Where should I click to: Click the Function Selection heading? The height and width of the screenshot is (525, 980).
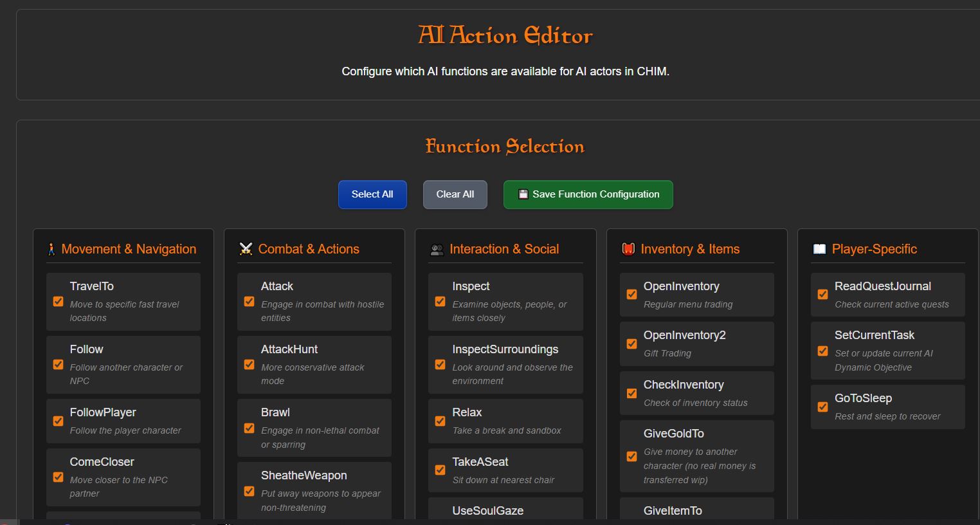(x=505, y=146)
